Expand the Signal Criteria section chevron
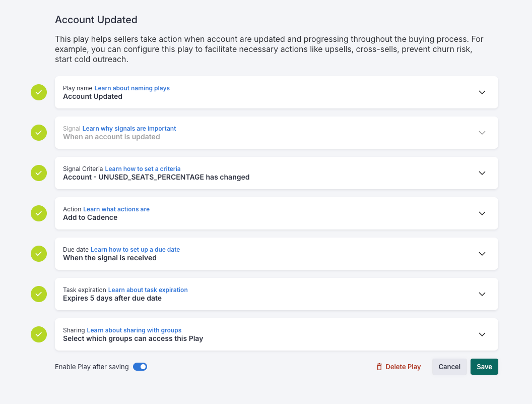Viewport: 532px width, 404px height. [x=482, y=173]
